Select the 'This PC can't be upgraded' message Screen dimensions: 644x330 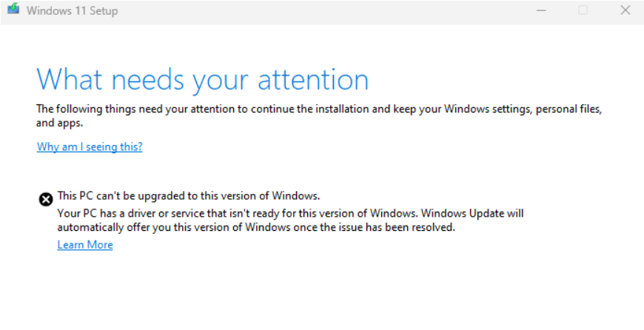(189, 196)
